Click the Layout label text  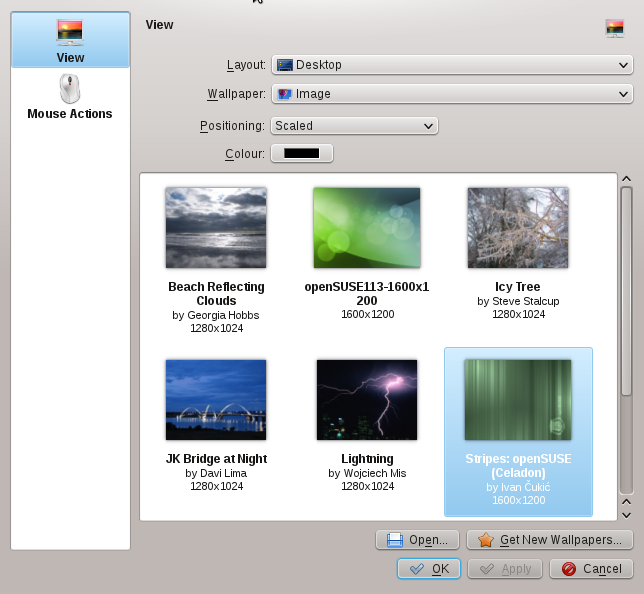tap(246, 65)
